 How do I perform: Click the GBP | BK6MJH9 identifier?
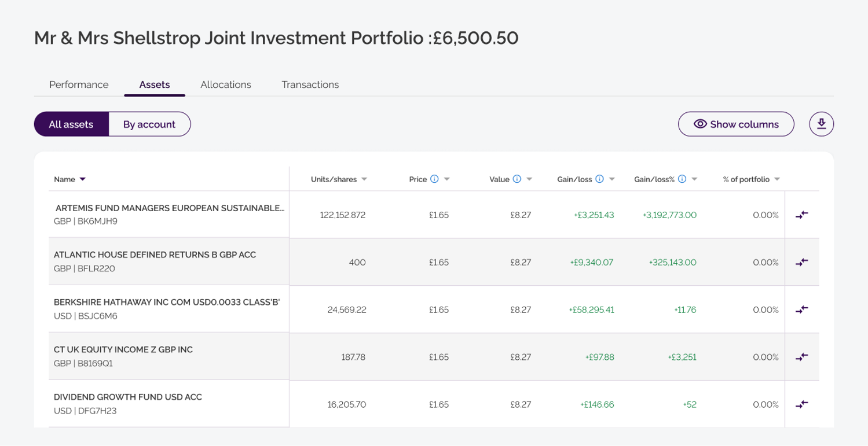tap(86, 221)
